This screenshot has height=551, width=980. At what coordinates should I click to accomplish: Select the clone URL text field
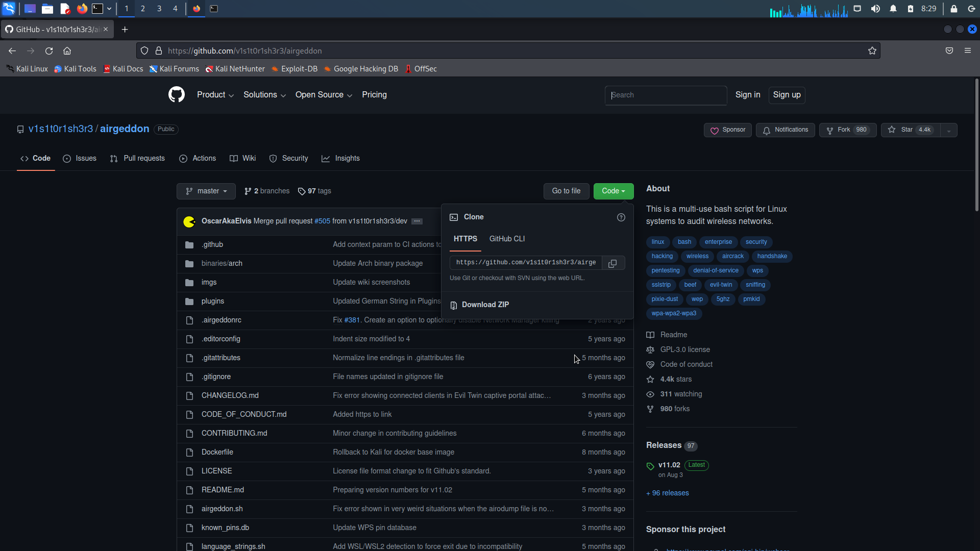526,263
